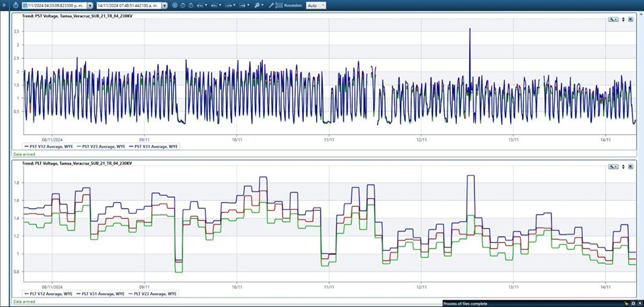This screenshot has width=644, height=307.
Task: Click the clock icon left of start date
Action: [15, 5]
